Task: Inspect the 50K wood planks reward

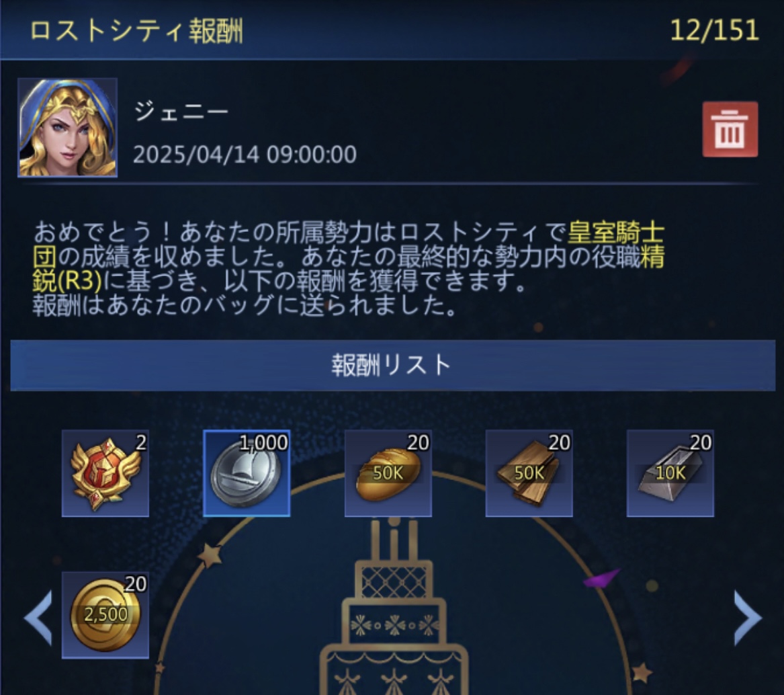Action: tap(529, 473)
